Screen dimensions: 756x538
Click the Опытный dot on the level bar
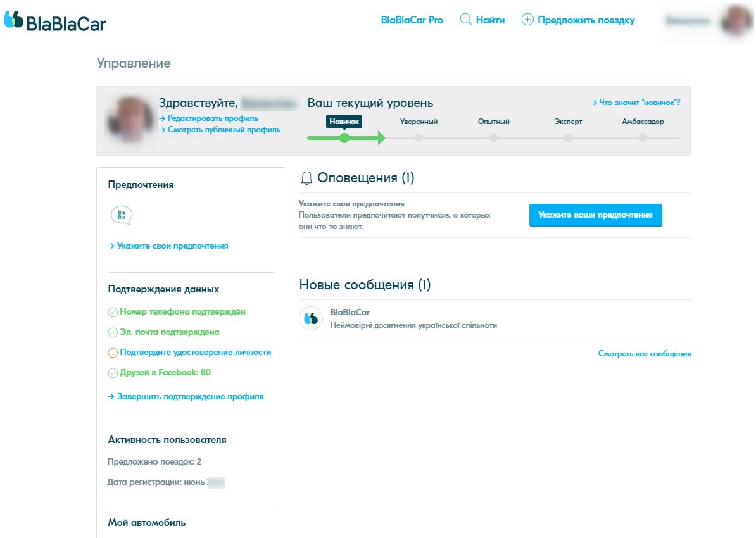click(493, 138)
